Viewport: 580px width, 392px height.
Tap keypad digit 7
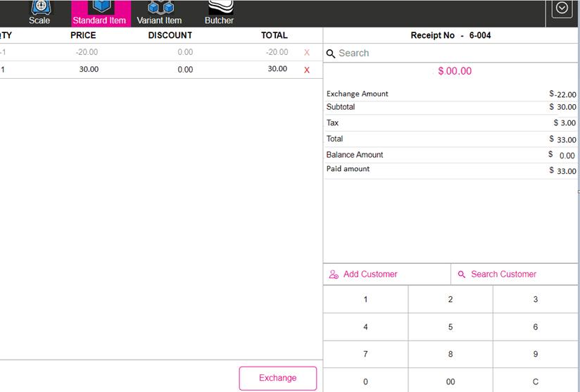pyautogui.click(x=365, y=354)
